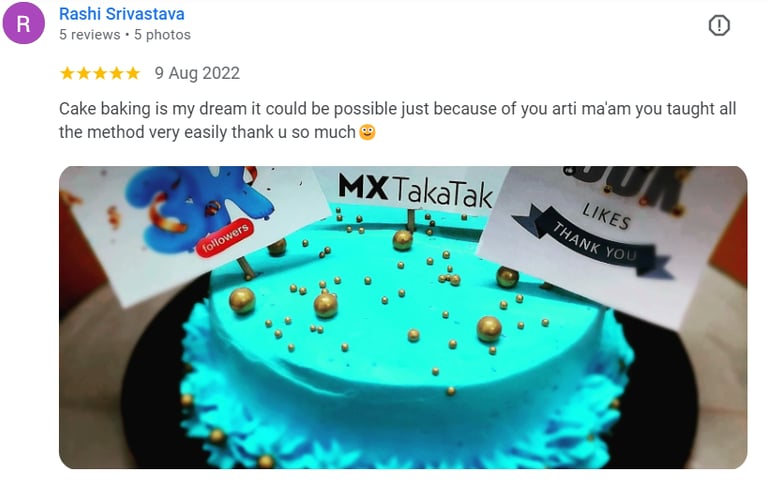This screenshot has height=487, width=768.
Task: Open the blue cake review photo
Action: click(x=403, y=317)
